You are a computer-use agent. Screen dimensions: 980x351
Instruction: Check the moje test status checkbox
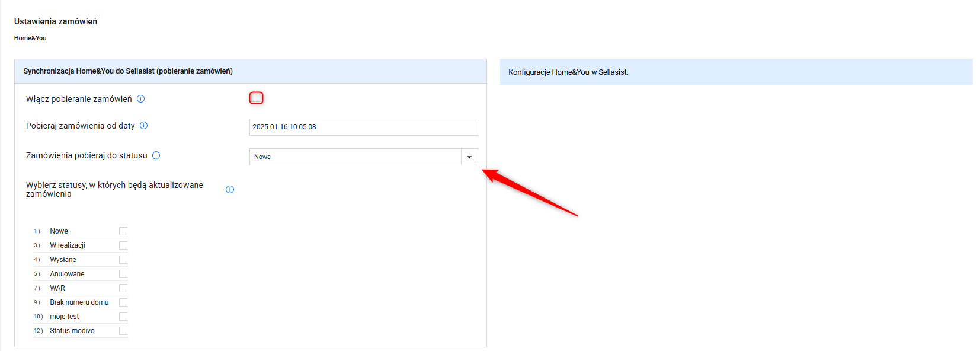pyautogui.click(x=123, y=317)
